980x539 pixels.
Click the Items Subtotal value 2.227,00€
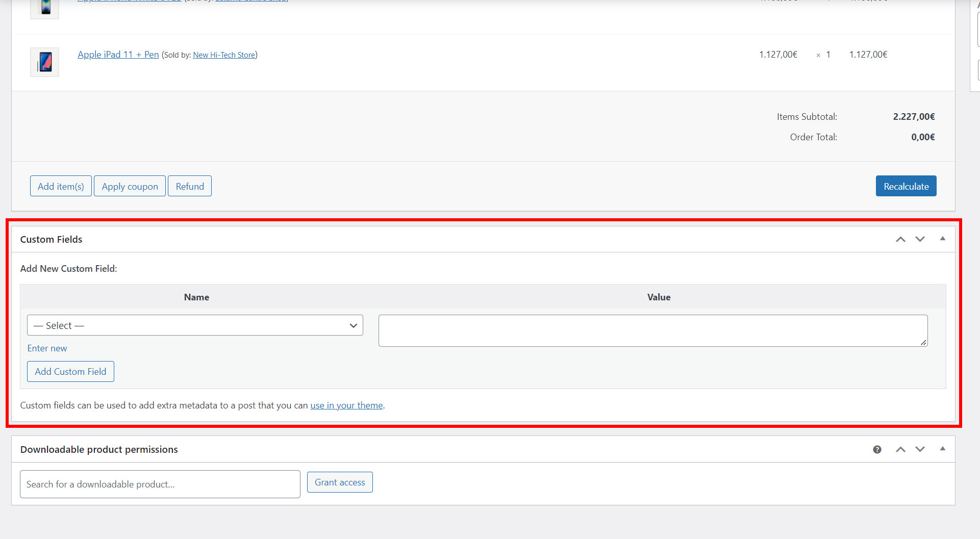click(914, 117)
